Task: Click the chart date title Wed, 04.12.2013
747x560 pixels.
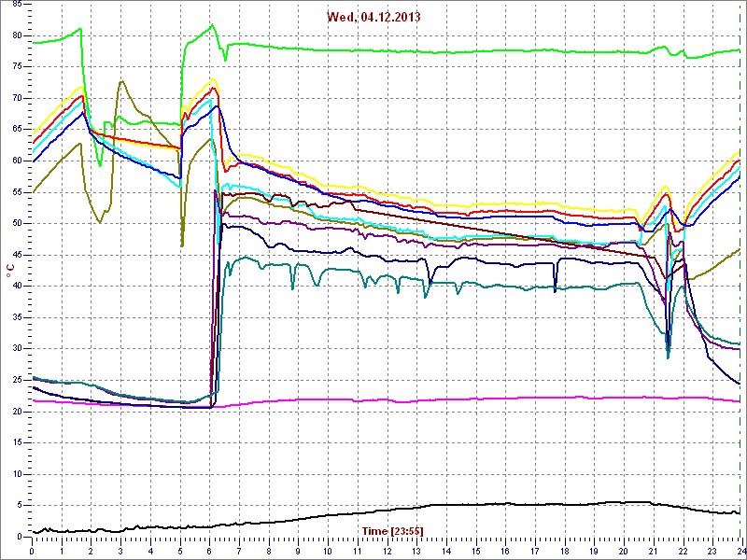Action: click(x=373, y=17)
